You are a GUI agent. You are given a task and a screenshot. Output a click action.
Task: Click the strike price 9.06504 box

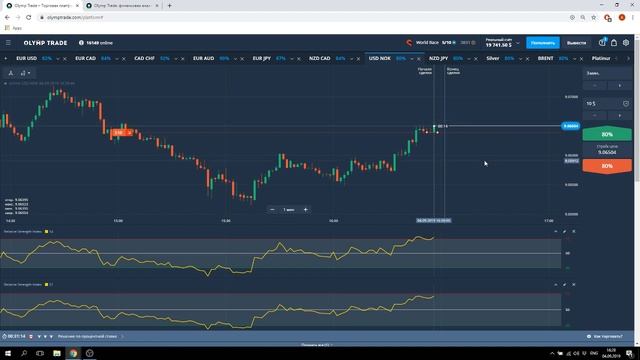[x=607, y=150]
